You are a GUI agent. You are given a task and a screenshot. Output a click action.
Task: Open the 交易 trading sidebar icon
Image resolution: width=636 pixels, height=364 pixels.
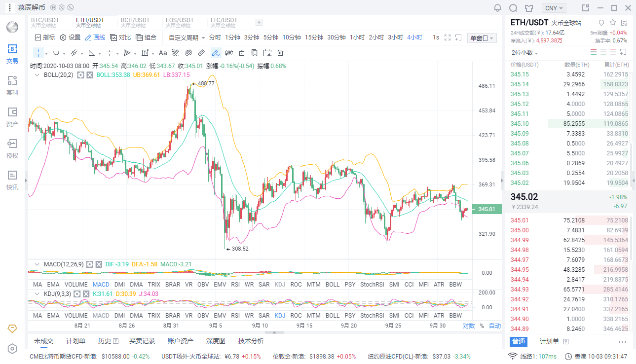(x=12, y=54)
